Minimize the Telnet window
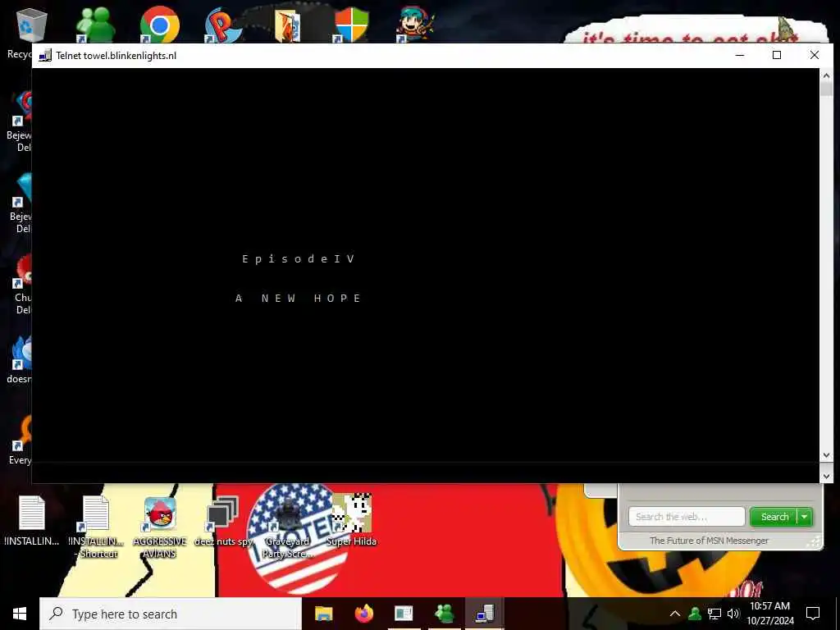This screenshot has height=630, width=840. 740,55
